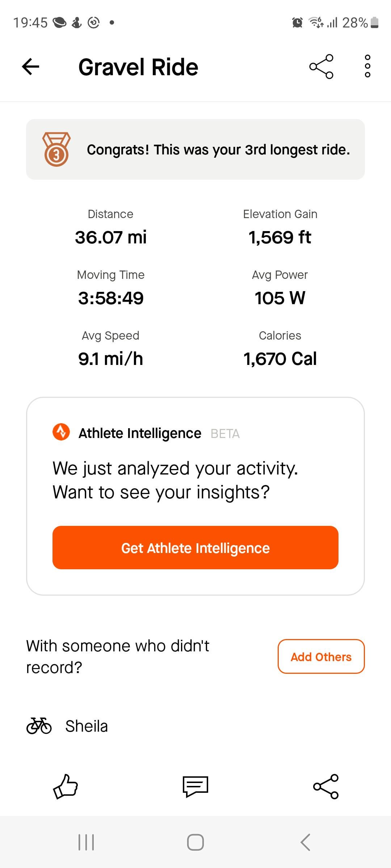
Task: Tap the Add Others button
Action: click(321, 656)
